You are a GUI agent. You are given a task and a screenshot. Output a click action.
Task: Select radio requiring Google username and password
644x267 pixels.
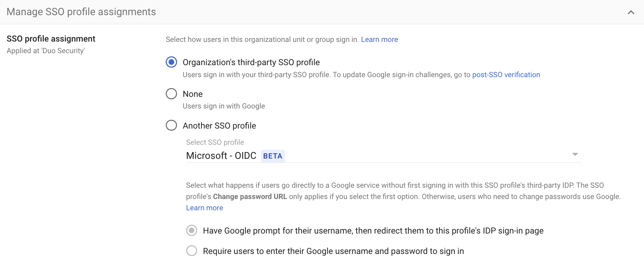point(192,251)
